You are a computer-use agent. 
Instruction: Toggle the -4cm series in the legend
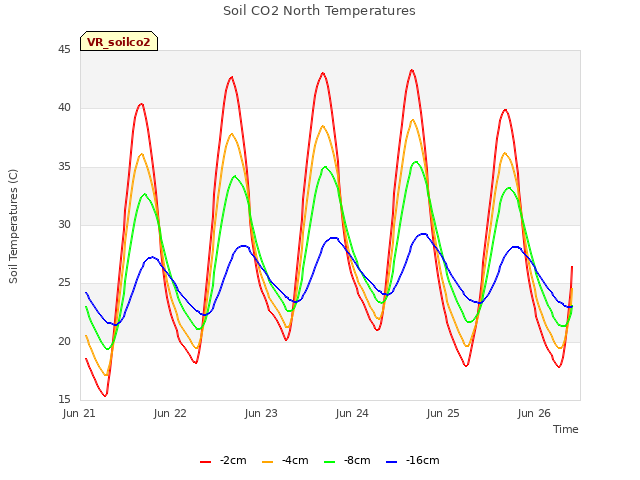(x=285, y=460)
